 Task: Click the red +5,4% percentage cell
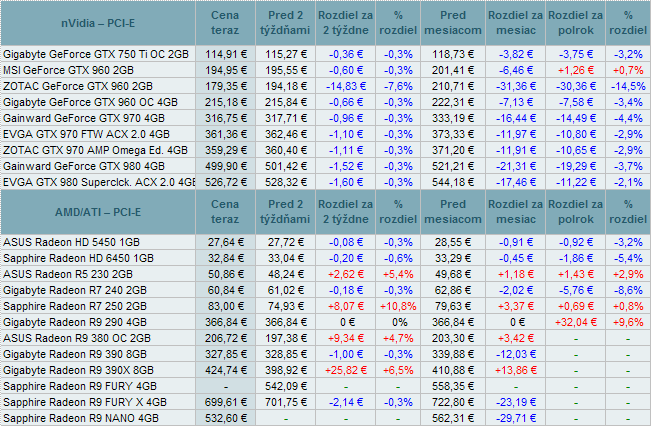398,274
